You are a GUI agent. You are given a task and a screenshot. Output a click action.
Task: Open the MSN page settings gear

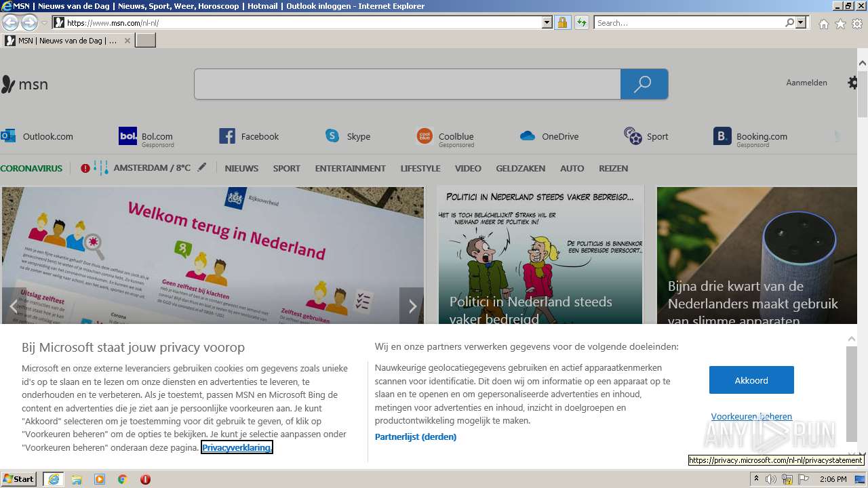click(x=852, y=83)
